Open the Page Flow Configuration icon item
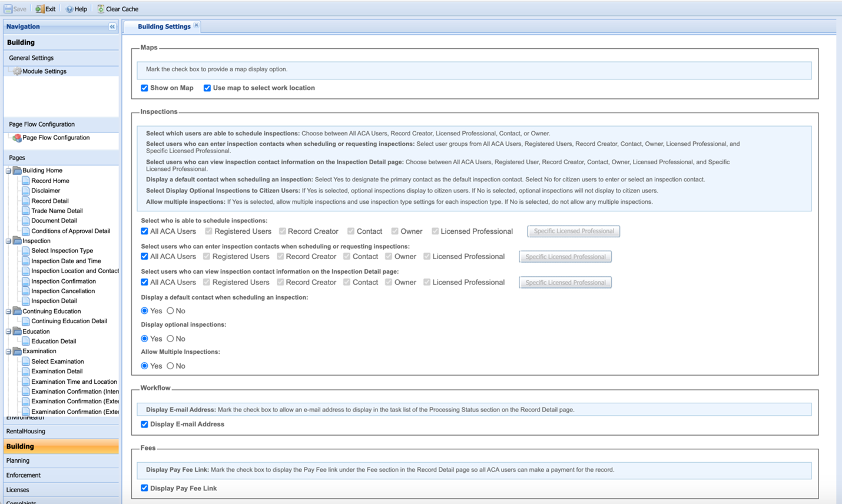Screen dimensions: 842x504 tap(17, 138)
